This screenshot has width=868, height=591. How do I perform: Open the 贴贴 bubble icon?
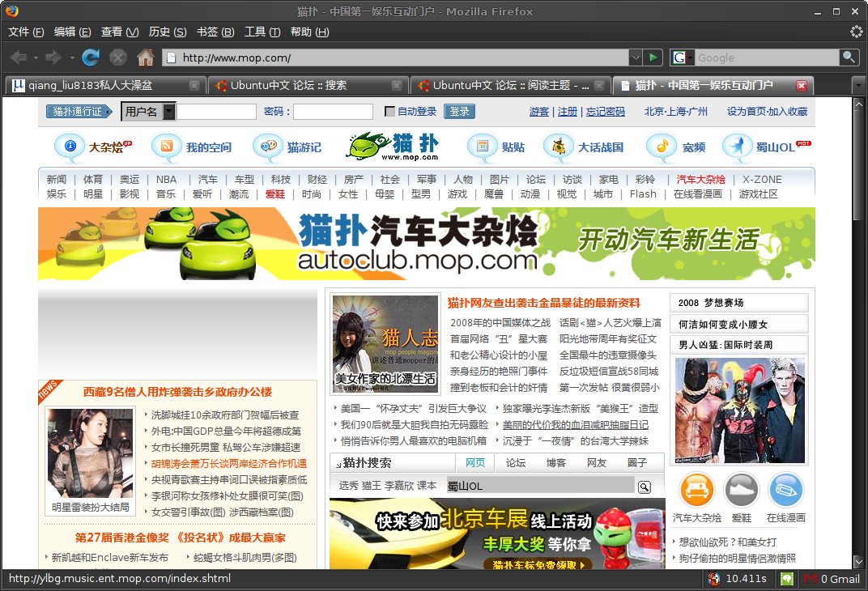pos(483,147)
